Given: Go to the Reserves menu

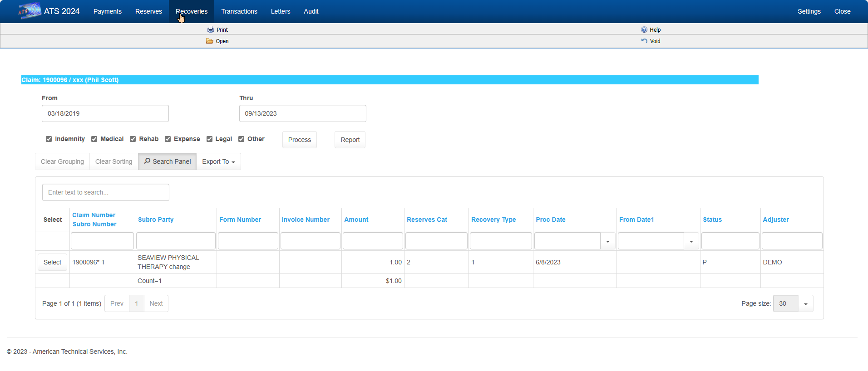Looking at the screenshot, I should click(x=148, y=11).
